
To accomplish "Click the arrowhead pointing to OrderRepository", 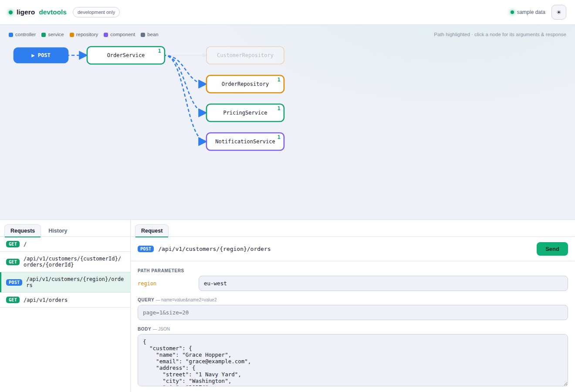I will [202, 84].
